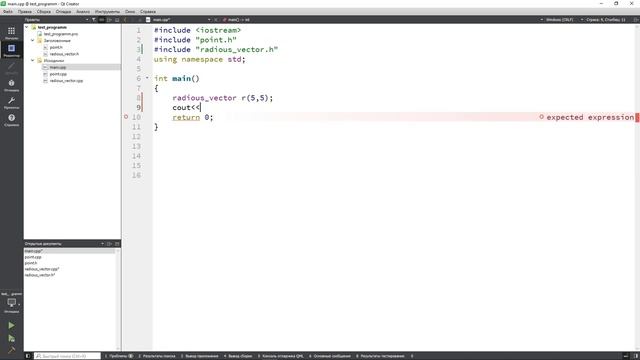Open the Compile Output pane
The height and width of the screenshot is (360, 640).
(x=238, y=356)
